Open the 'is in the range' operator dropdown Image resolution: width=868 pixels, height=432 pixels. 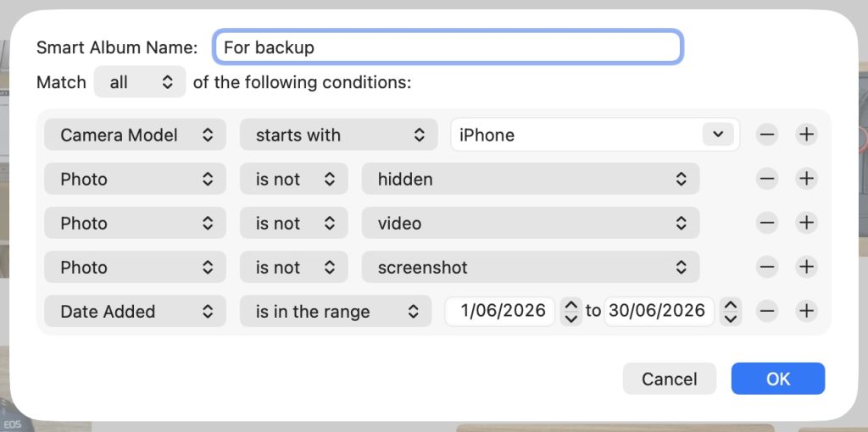coord(336,311)
